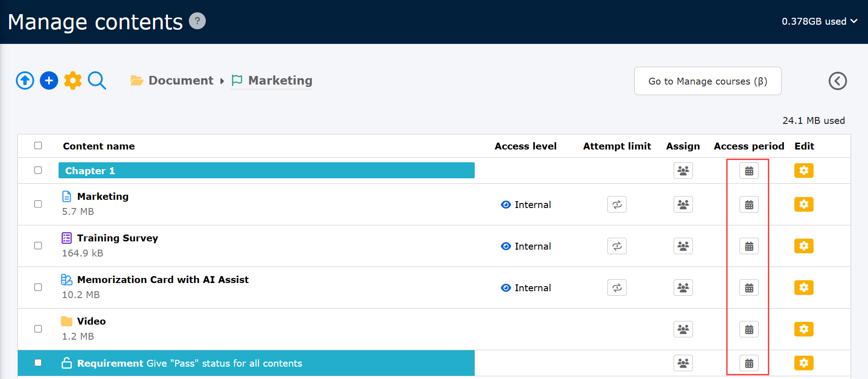Click the Access period calendar for Chapter 1
868x379 pixels.
(749, 171)
